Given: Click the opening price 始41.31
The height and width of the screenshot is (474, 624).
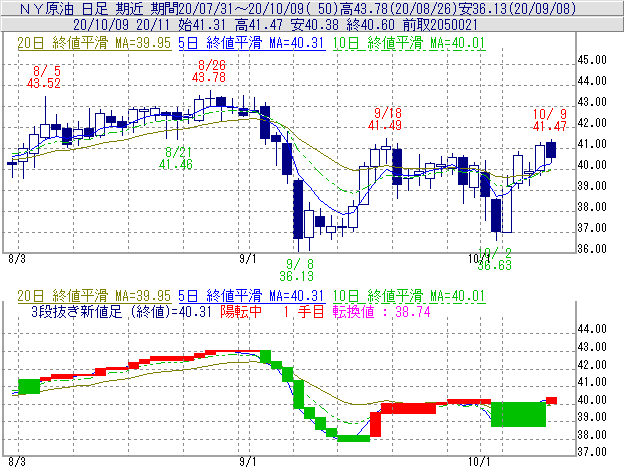Looking at the screenshot, I should point(202,25).
